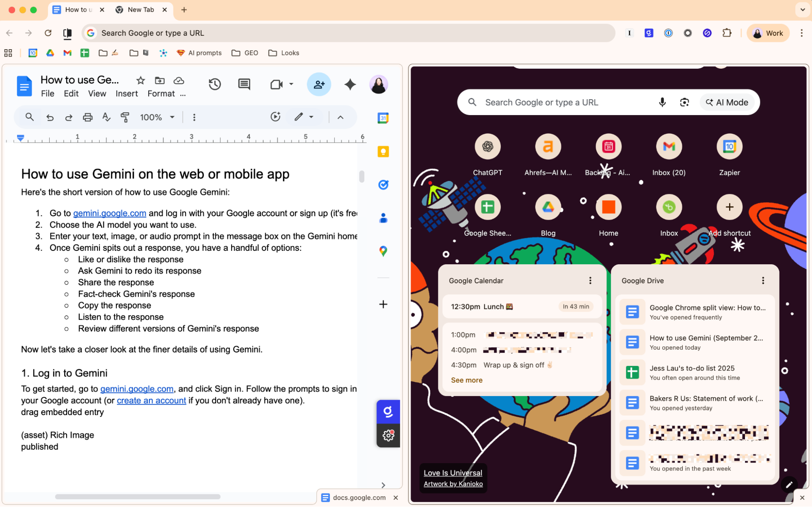Switch to the New Tab browser tab

140,9
